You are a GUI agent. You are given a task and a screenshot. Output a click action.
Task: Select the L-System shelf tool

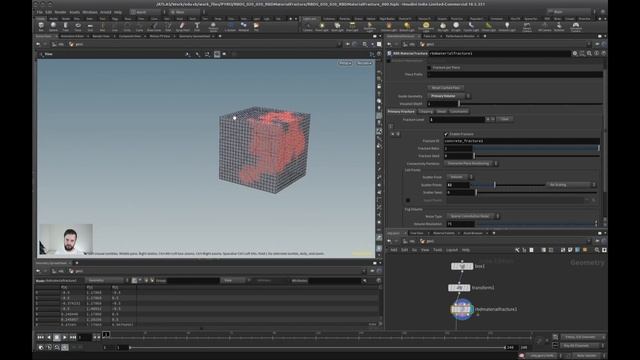tap(230, 27)
